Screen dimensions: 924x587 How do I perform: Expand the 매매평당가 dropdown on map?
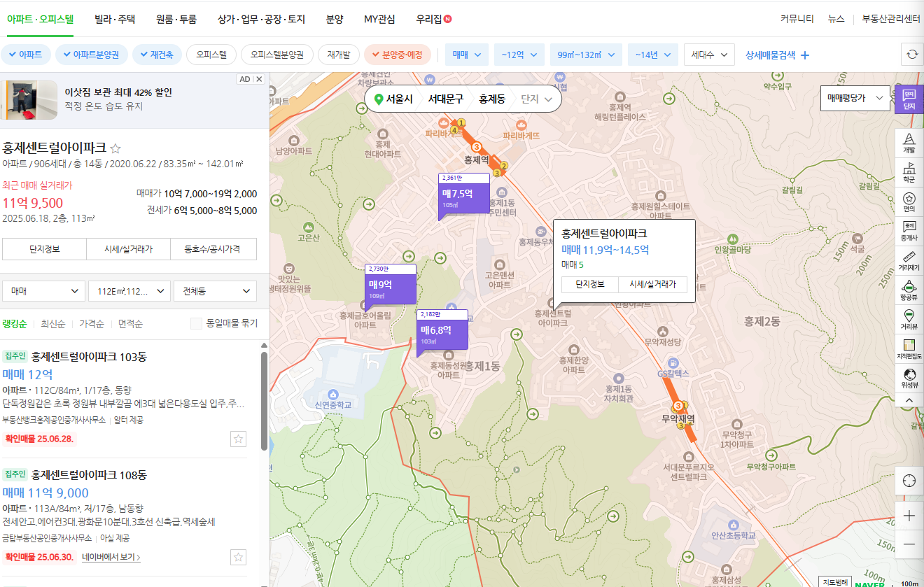[855, 99]
